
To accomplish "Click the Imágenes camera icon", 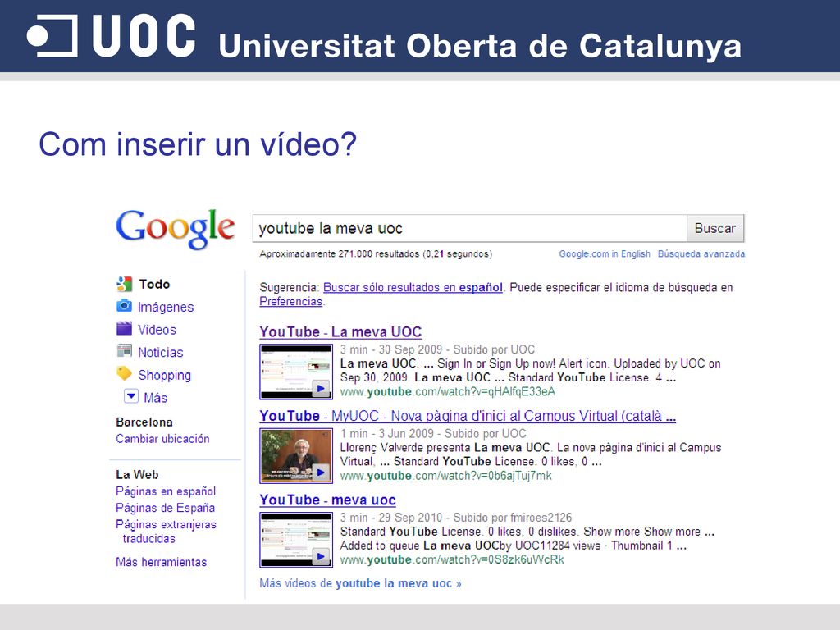I will pyautogui.click(x=125, y=306).
